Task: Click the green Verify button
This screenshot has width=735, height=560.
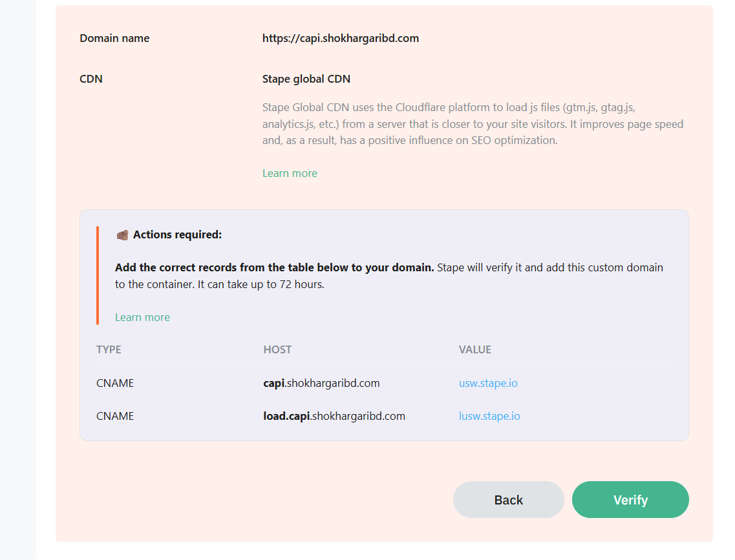Action: point(630,499)
